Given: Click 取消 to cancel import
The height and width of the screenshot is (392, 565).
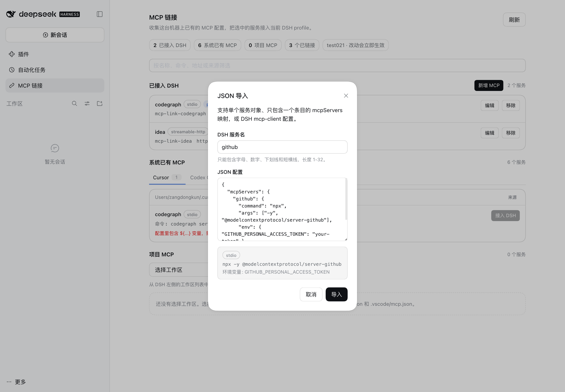Looking at the screenshot, I should tap(311, 294).
